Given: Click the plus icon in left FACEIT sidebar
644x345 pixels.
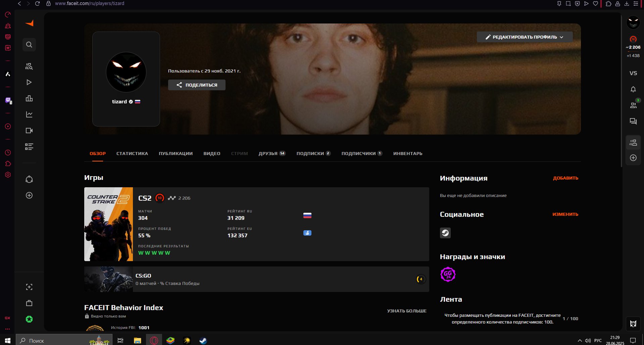Looking at the screenshot, I should 29,195.
